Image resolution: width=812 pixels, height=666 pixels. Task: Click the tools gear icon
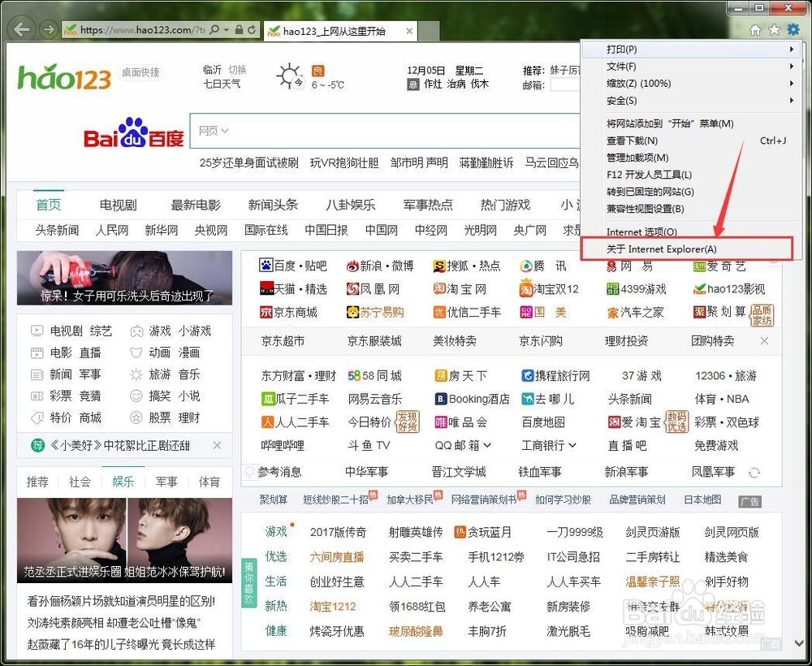(x=793, y=29)
